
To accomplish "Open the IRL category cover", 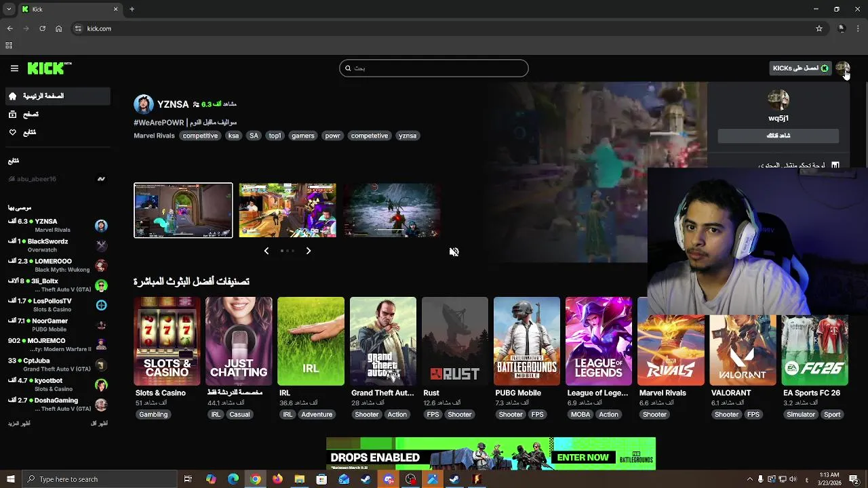I will (311, 341).
